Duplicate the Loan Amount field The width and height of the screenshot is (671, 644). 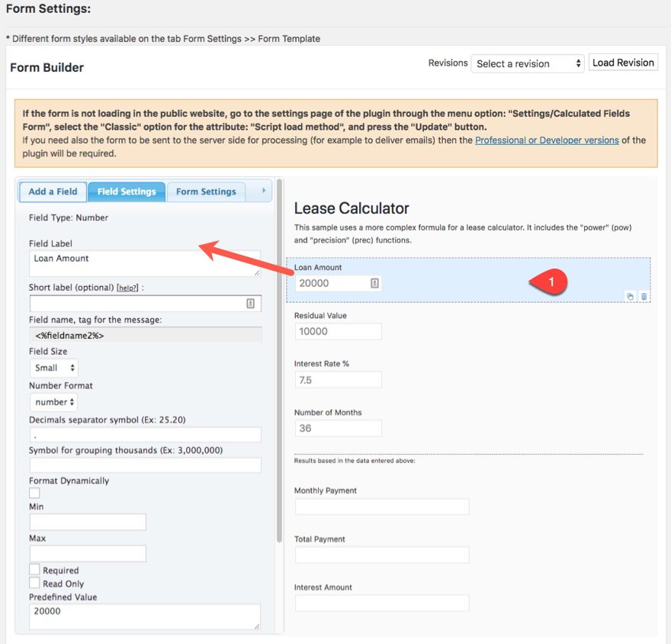tap(630, 296)
